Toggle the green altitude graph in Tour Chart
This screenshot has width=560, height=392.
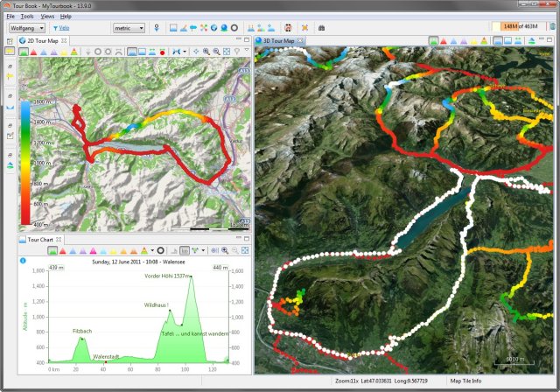[x=52, y=250]
